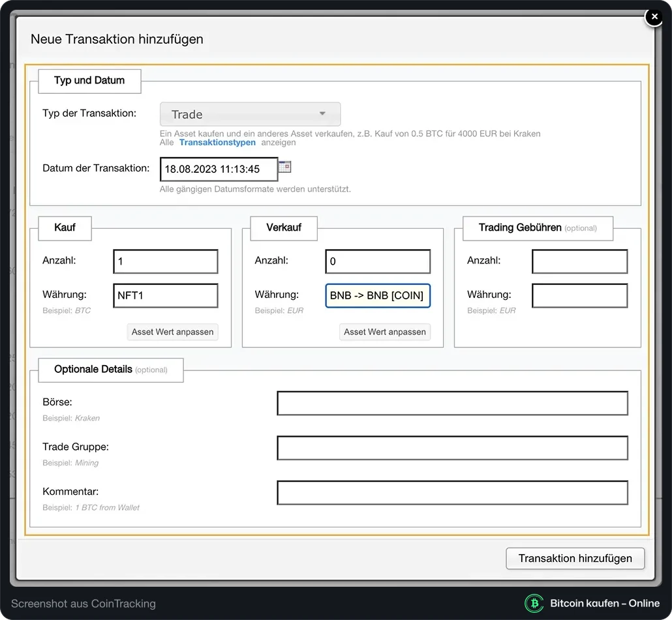Click the Bitcoin logo in the footer
The width and height of the screenshot is (672, 620).
[x=534, y=603]
